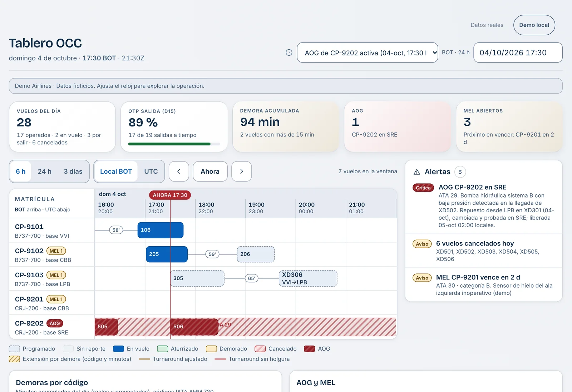Open scheduled flight 305 block
Screen dimensions: 572x392
[x=197, y=278]
